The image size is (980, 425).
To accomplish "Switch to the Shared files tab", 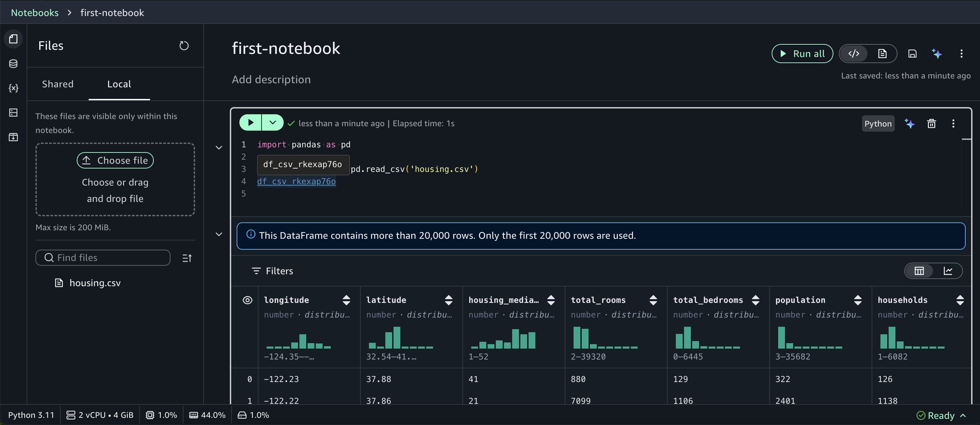I will tap(58, 84).
